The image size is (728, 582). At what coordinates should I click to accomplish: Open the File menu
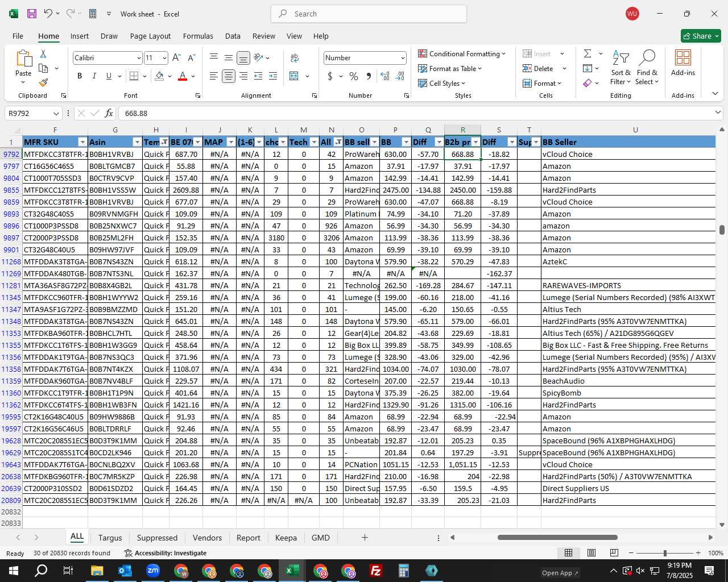point(18,36)
